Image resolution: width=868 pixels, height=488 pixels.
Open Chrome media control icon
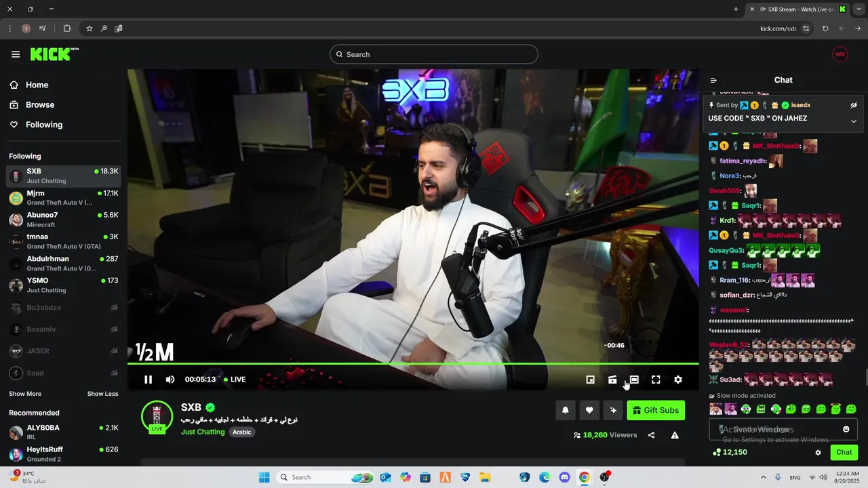(42, 28)
